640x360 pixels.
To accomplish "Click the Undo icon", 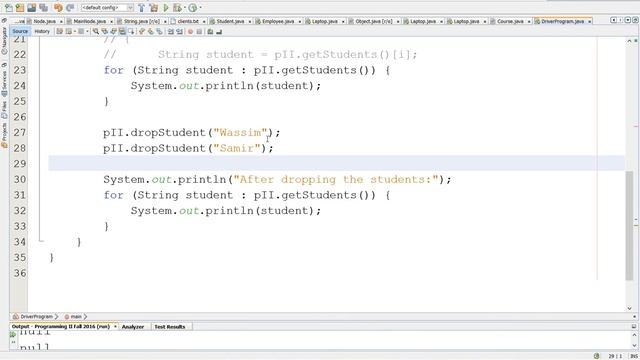I will click(58, 8).
